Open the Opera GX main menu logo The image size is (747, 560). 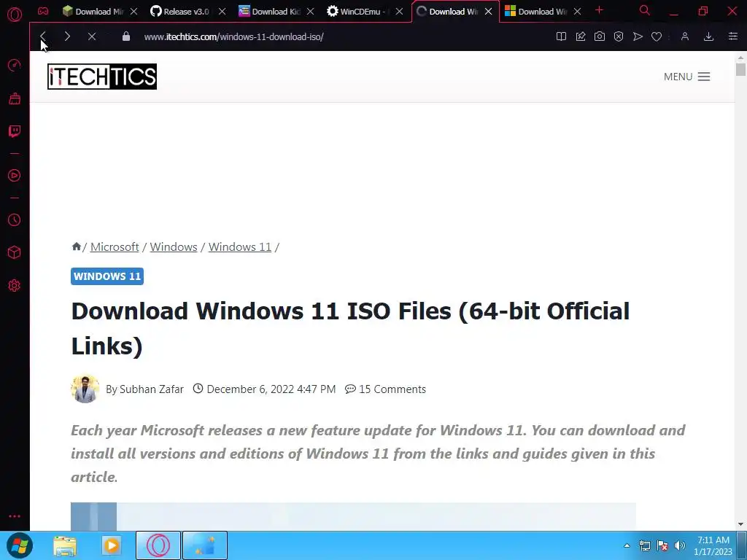(x=15, y=15)
